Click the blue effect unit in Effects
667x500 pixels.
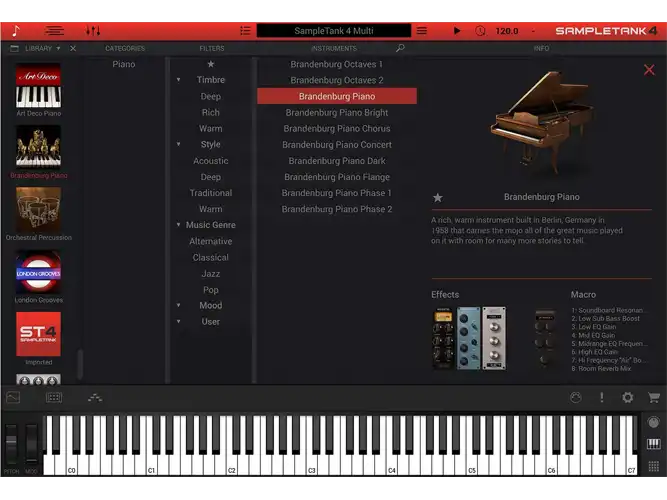click(468, 338)
